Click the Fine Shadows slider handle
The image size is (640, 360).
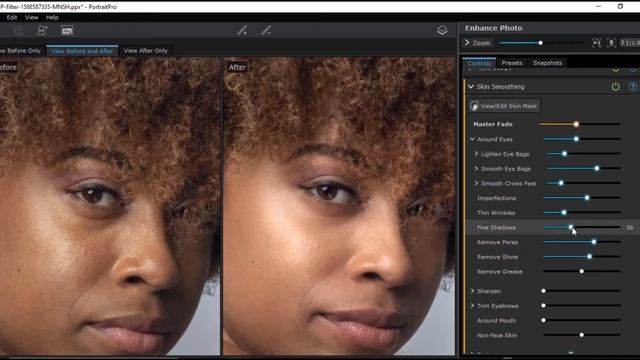[x=571, y=227]
